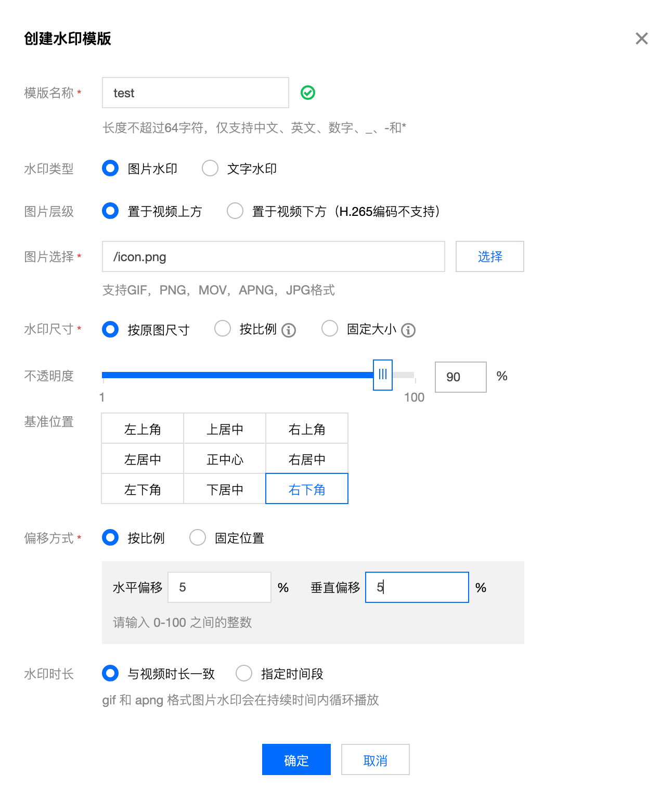
Task: Choose 指定时间段 watermark duration
Action: 244,674
